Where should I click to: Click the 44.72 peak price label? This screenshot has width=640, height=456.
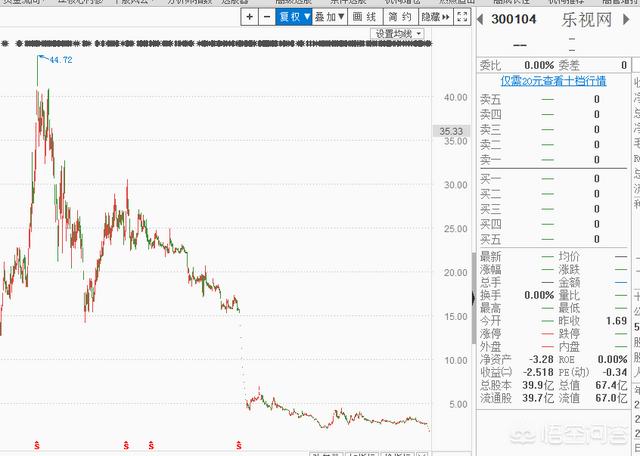pos(61,60)
